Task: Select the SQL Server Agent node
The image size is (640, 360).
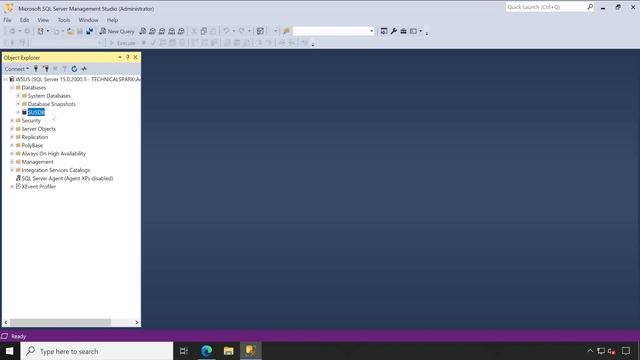Action: click(67, 178)
